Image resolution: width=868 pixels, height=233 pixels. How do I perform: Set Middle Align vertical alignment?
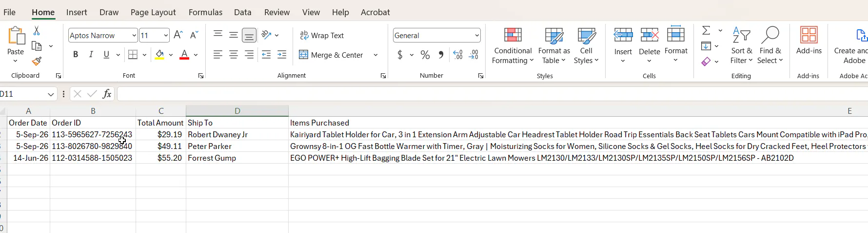click(x=234, y=35)
